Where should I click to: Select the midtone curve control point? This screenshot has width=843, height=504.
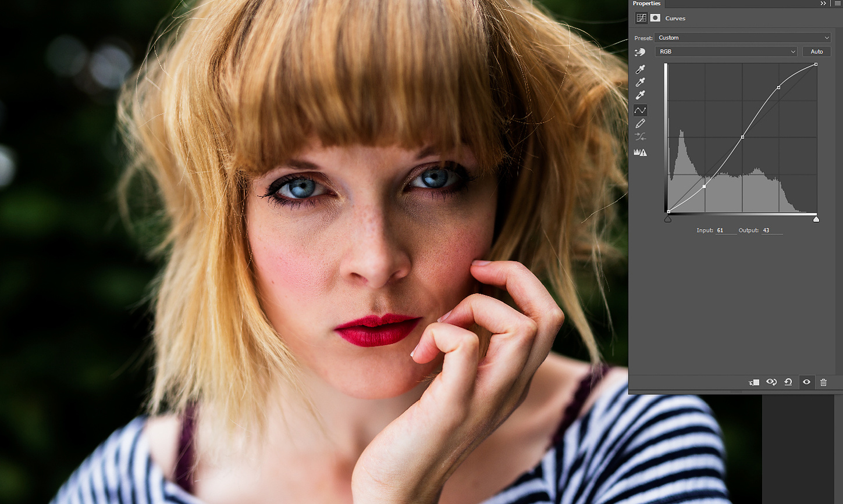pyautogui.click(x=742, y=137)
